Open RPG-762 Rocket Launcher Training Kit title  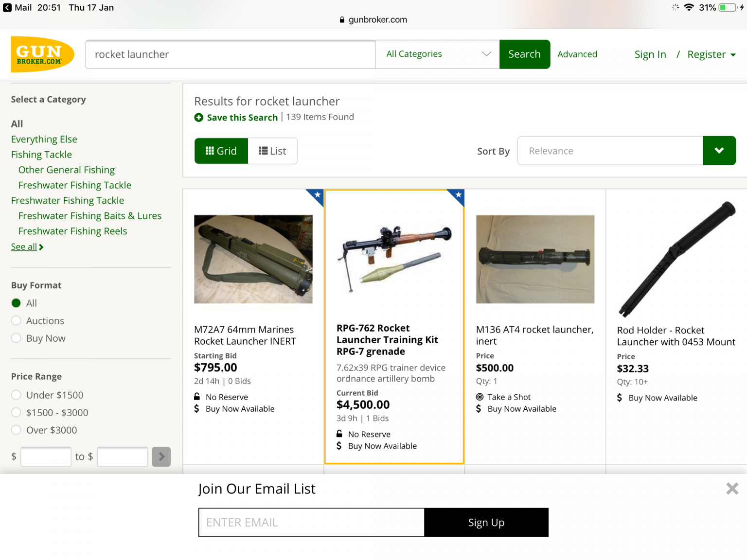click(x=388, y=339)
